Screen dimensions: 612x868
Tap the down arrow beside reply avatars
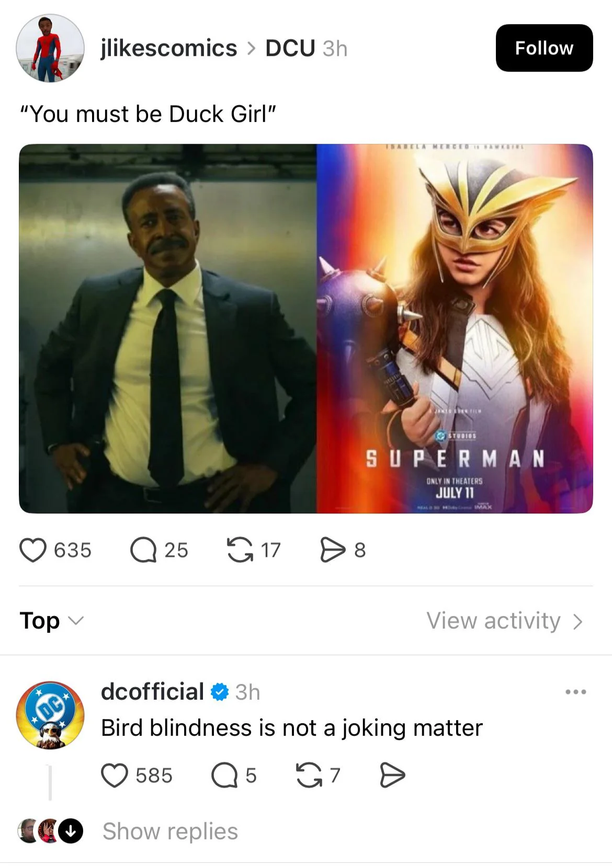[x=71, y=831]
